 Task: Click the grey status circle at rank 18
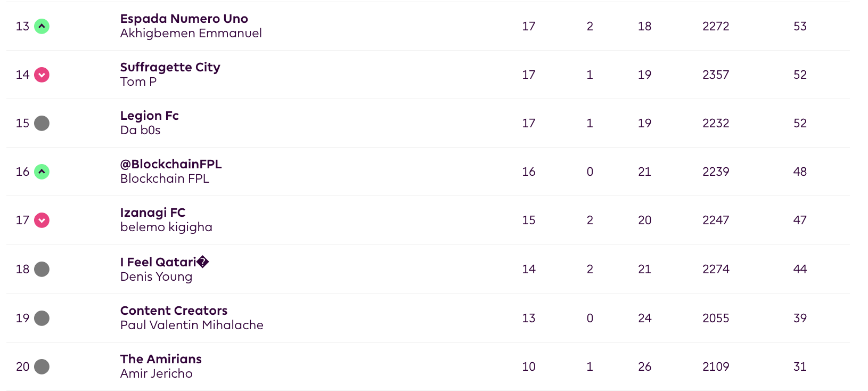(x=42, y=269)
